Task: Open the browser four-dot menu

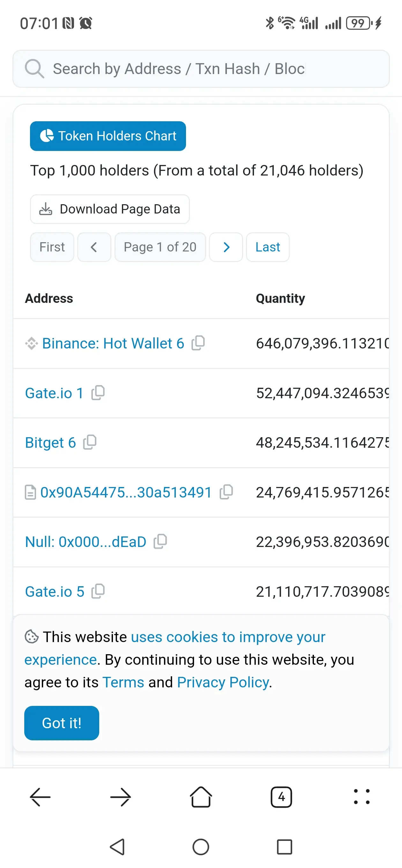Action: [361, 797]
